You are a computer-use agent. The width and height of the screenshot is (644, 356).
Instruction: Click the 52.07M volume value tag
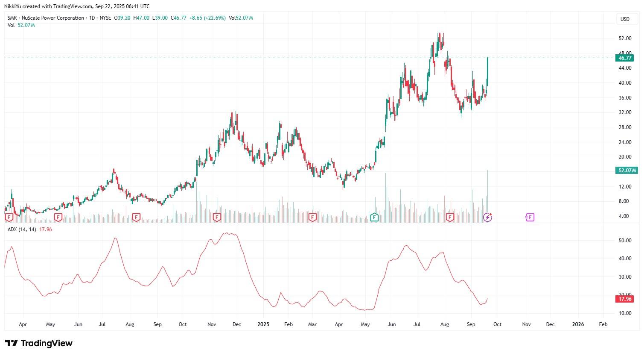point(626,171)
